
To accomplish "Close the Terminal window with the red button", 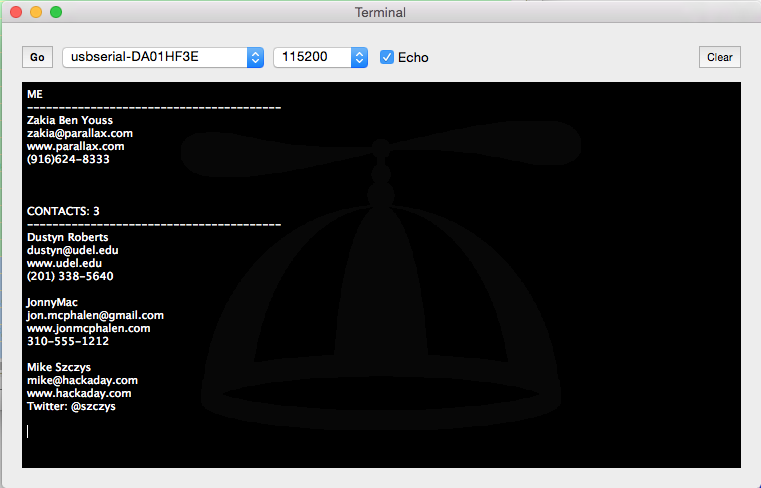I will [x=15, y=12].
